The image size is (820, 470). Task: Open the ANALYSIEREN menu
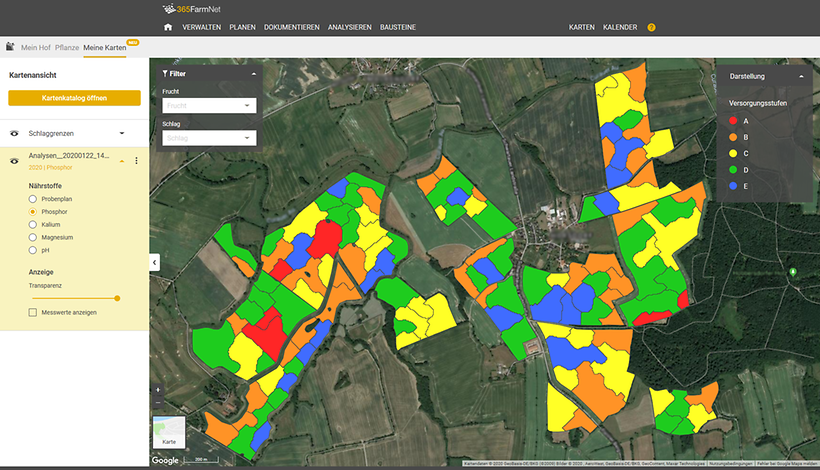(x=349, y=27)
